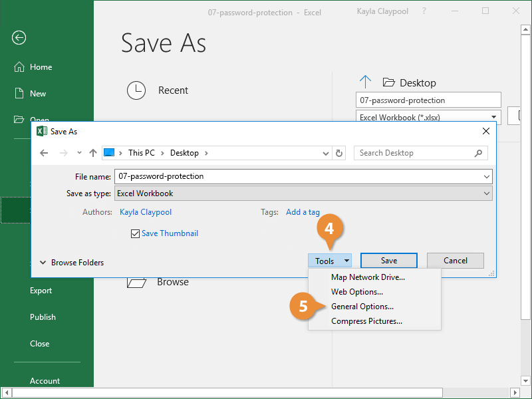Screen dimensions: 532x399
Task: Click the Recent label in Save As
Action: [x=173, y=90]
